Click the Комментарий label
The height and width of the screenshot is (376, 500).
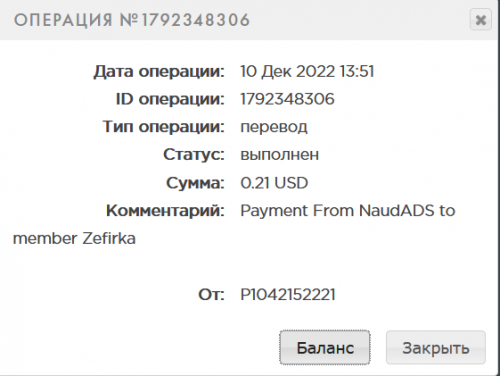pos(165,211)
